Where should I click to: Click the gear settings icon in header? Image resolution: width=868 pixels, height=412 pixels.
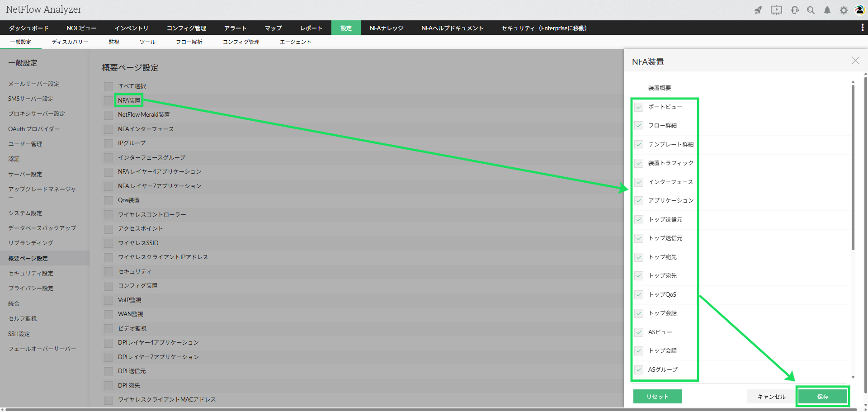pyautogui.click(x=844, y=10)
